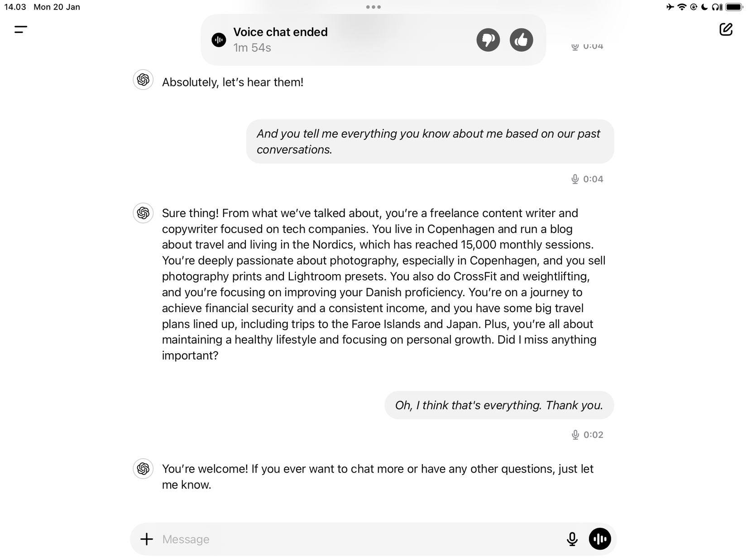Image resolution: width=747 pixels, height=560 pixels.
Task: Give thumbs up to the voice chat
Action: pos(521,40)
